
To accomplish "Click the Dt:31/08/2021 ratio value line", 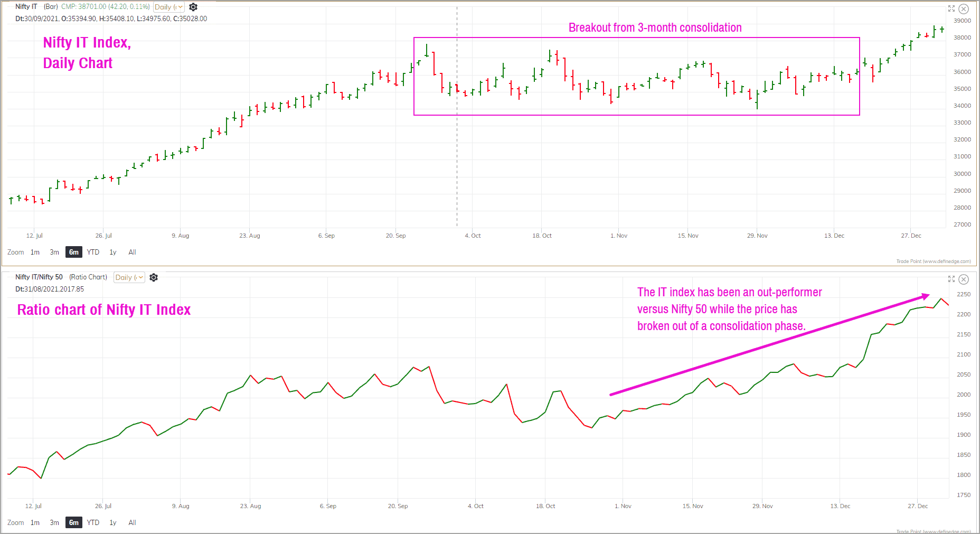I will 50,289.
